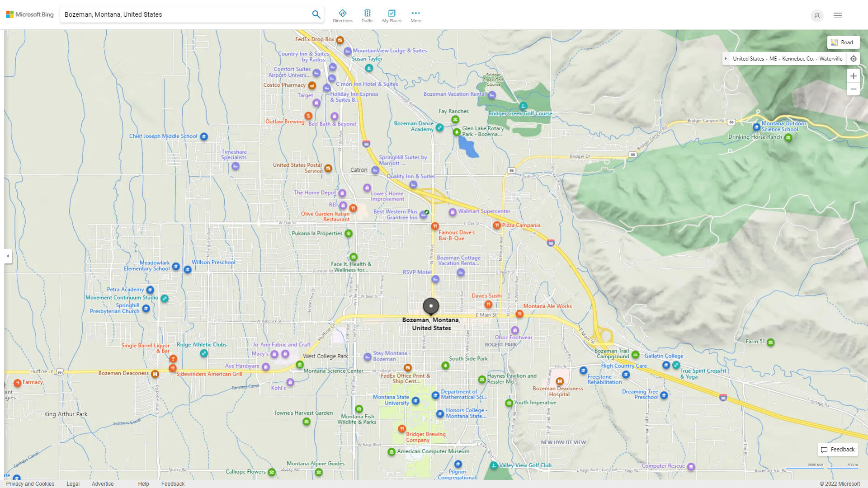Expand the location breadcrumb arrow
The image size is (868, 488).
(726, 59)
